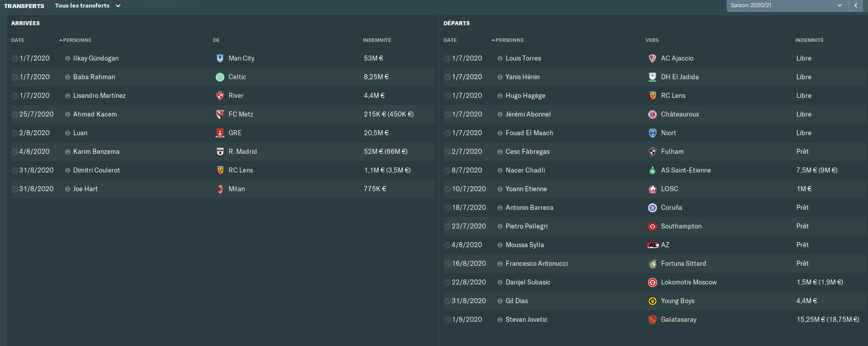Click Châteauroux club badge icon
868x346 pixels.
tap(653, 114)
